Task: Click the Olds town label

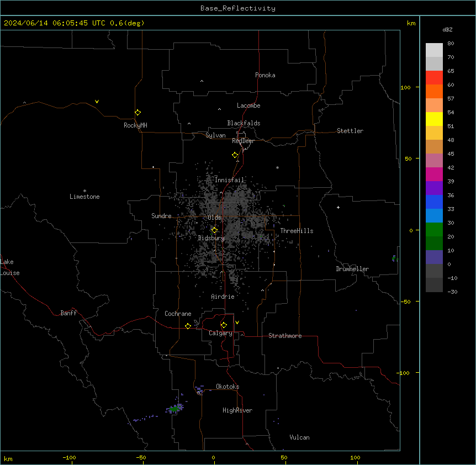Action: click(x=214, y=218)
